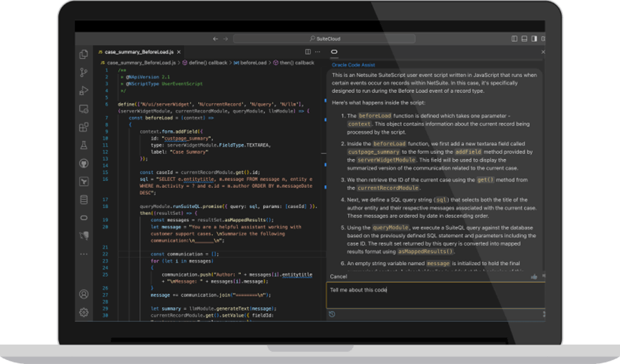Toggle the bottom panel layout
620x364 pixels.
[x=524, y=39]
